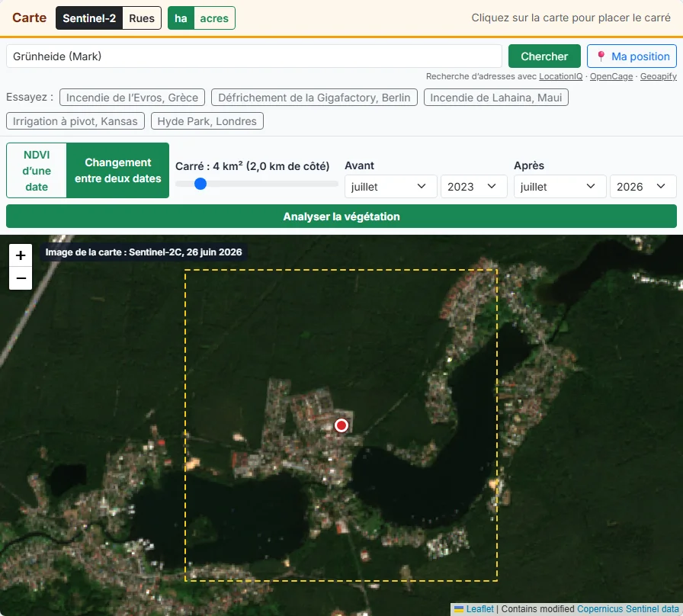Select acres as the area unit
Image resolution: width=683 pixels, height=616 pixels.
(214, 18)
